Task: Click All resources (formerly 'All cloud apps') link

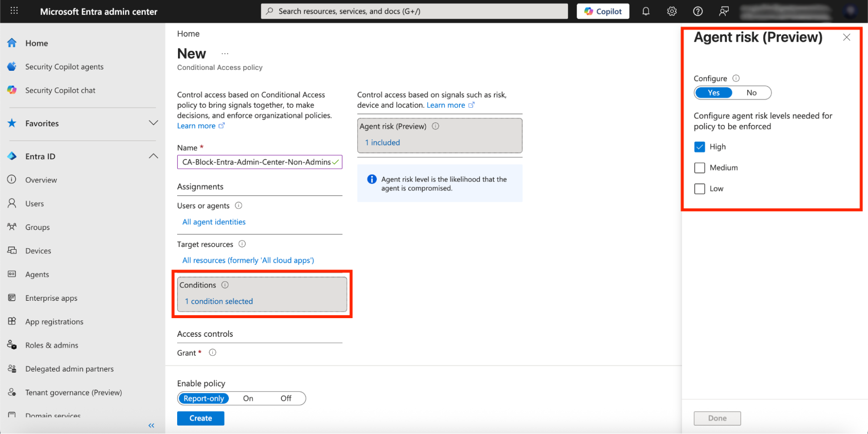Action: point(248,260)
